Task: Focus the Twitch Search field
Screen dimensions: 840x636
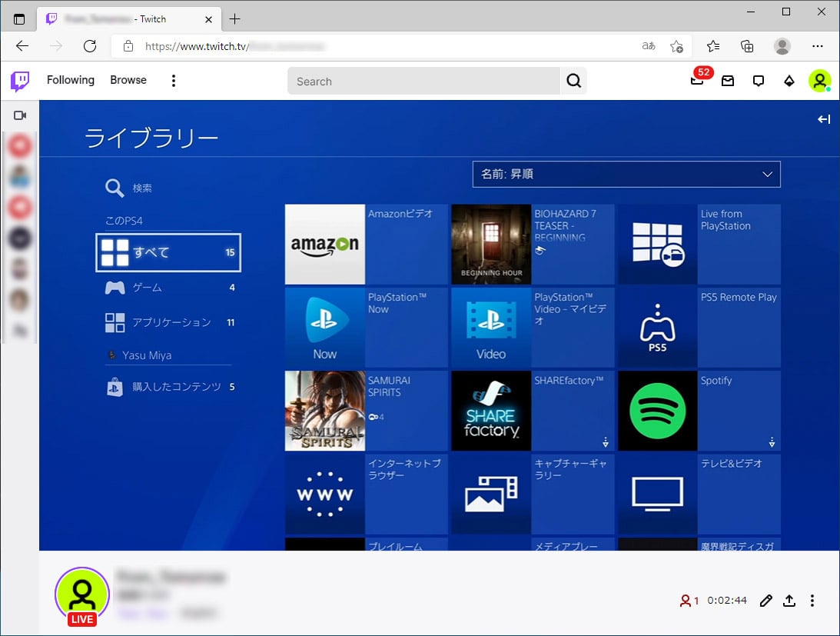Action: pyautogui.click(x=423, y=81)
